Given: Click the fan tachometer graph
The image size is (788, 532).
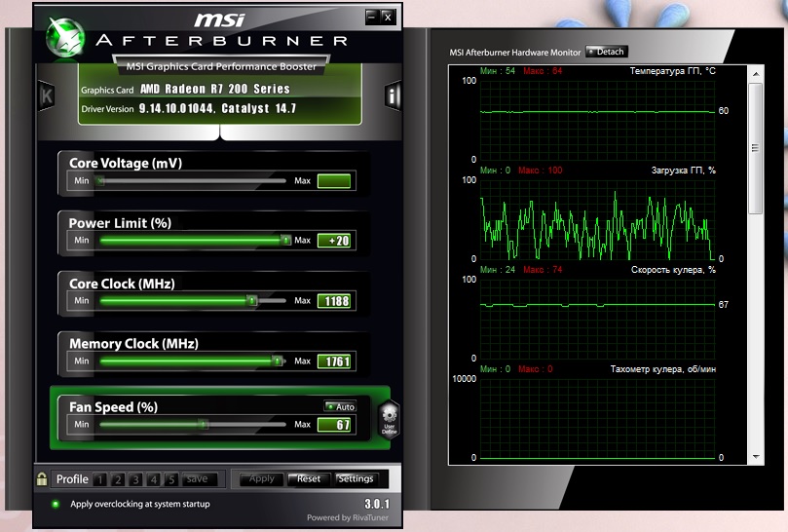Looking at the screenshot, I should point(597,418).
